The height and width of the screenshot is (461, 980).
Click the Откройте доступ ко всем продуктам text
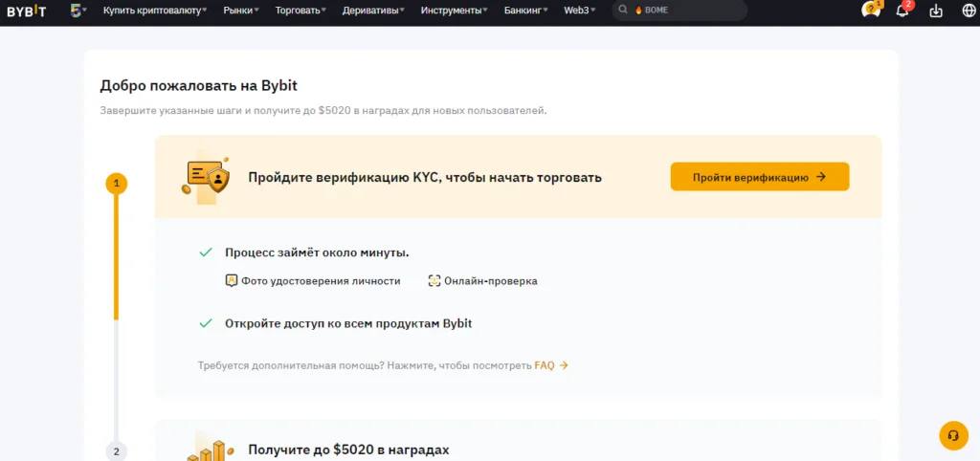[x=348, y=323]
